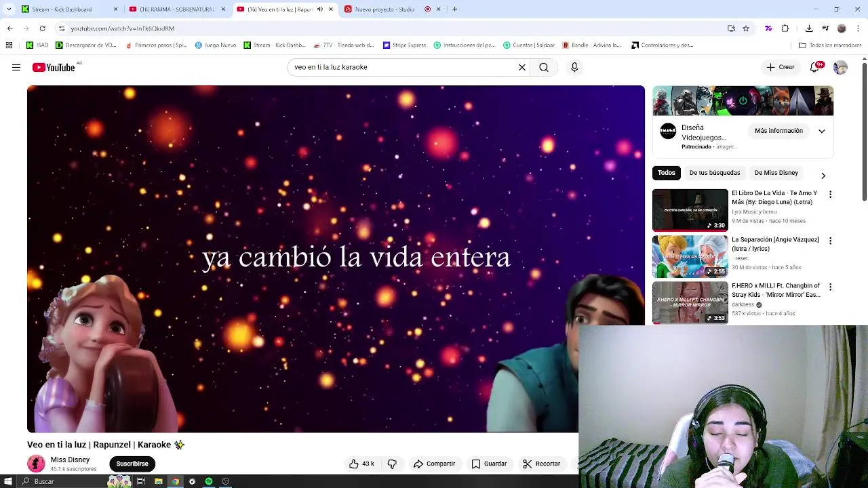Open the Chrome profile avatar
The width and height of the screenshot is (868, 488).
(x=842, y=28)
